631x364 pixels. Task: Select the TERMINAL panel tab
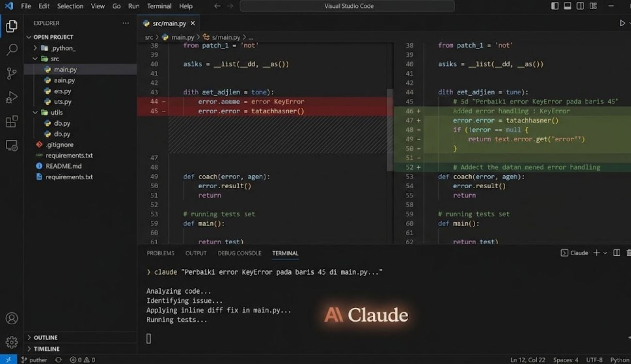pos(285,253)
